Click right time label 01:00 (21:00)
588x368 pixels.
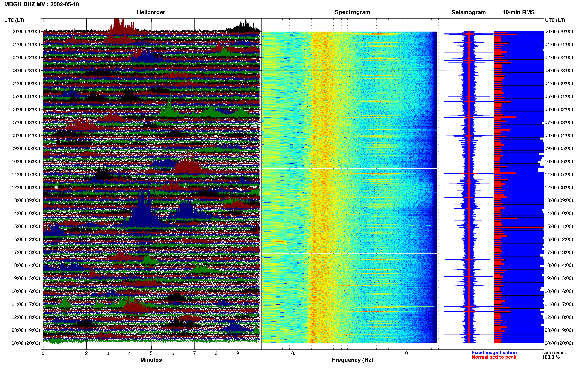pyautogui.click(x=559, y=45)
